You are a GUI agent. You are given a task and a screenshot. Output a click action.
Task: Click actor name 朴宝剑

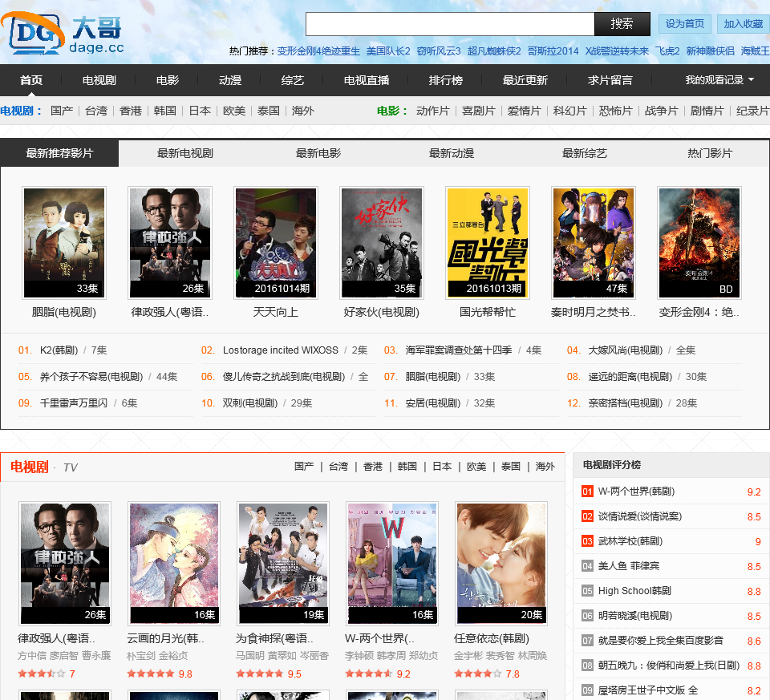pyautogui.click(x=141, y=656)
